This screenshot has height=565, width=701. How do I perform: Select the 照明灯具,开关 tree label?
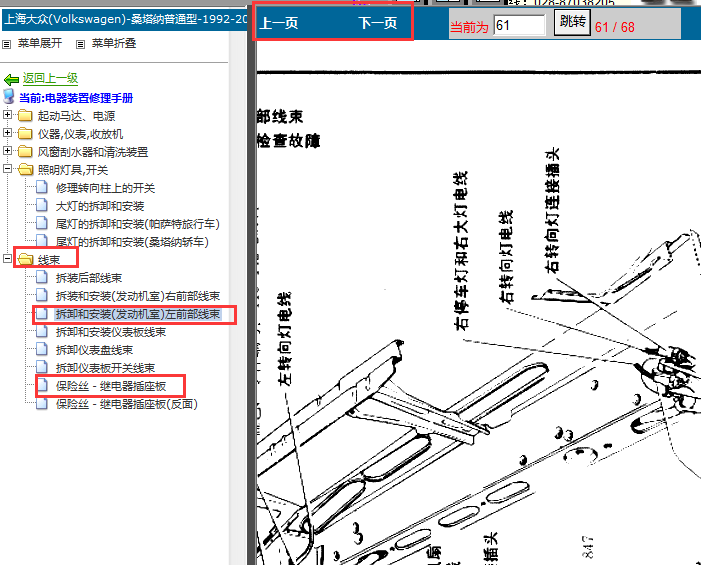(73, 170)
